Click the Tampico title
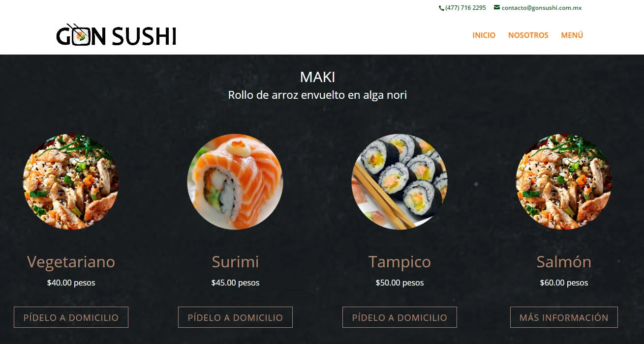This screenshot has width=644, height=344. 399,262
